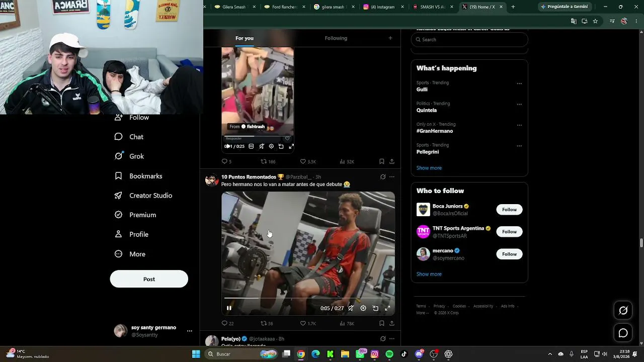The width and height of the screenshot is (644, 362).
Task: Open Spotify from the taskbar
Action: 389,354
